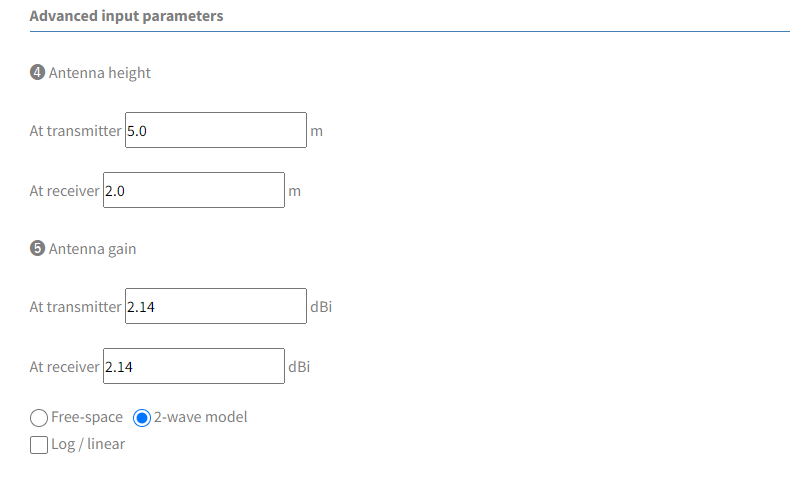The image size is (799, 477).
Task: Focus the receiver antenna gain input field
Action: 194,366
